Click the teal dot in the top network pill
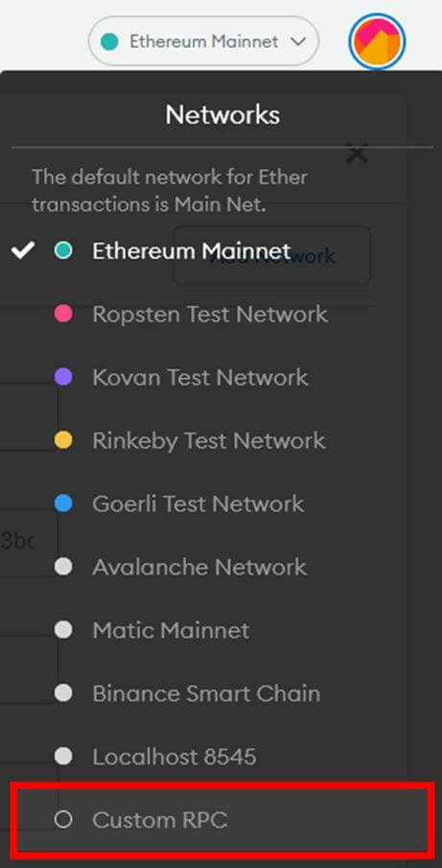The width and height of the screenshot is (442, 868). coord(109,41)
